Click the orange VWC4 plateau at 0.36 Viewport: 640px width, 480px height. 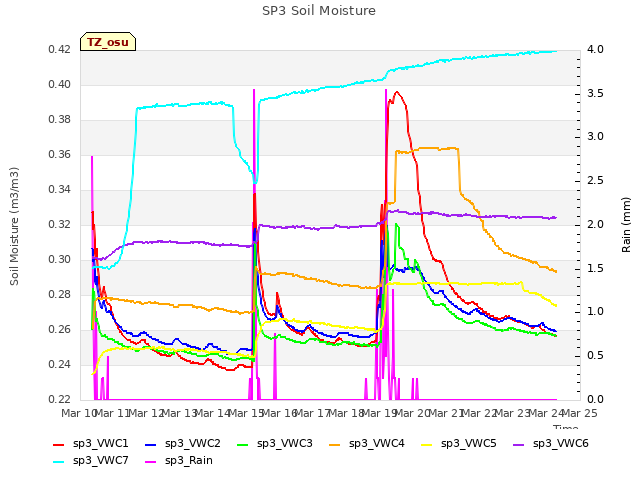click(427, 149)
